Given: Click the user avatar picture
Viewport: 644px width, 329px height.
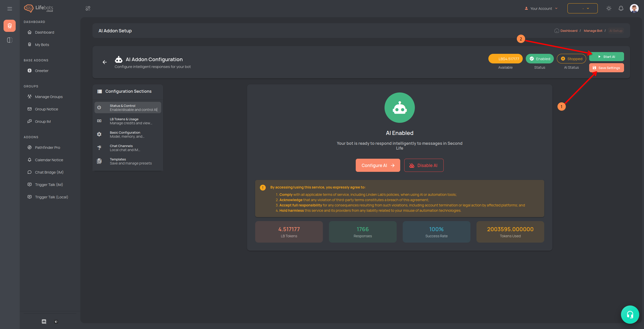Looking at the screenshot, I should click(x=634, y=8).
